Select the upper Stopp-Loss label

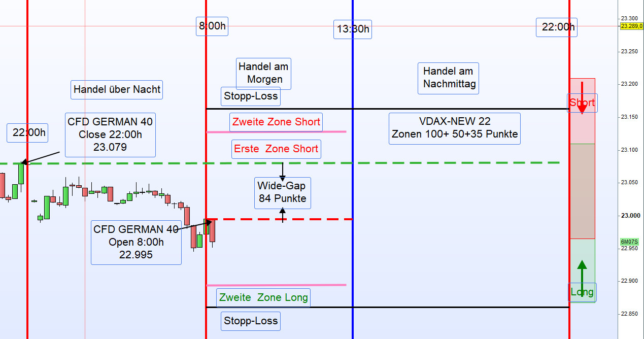click(251, 96)
